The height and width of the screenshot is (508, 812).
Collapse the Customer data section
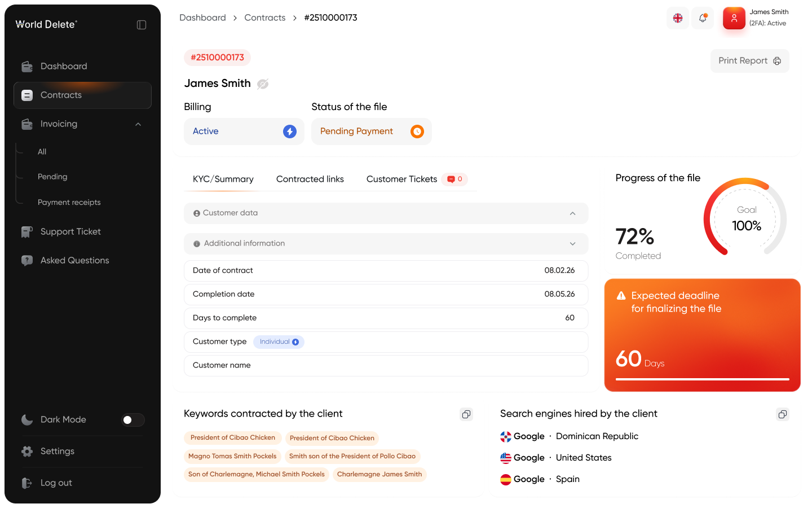click(572, 213)
